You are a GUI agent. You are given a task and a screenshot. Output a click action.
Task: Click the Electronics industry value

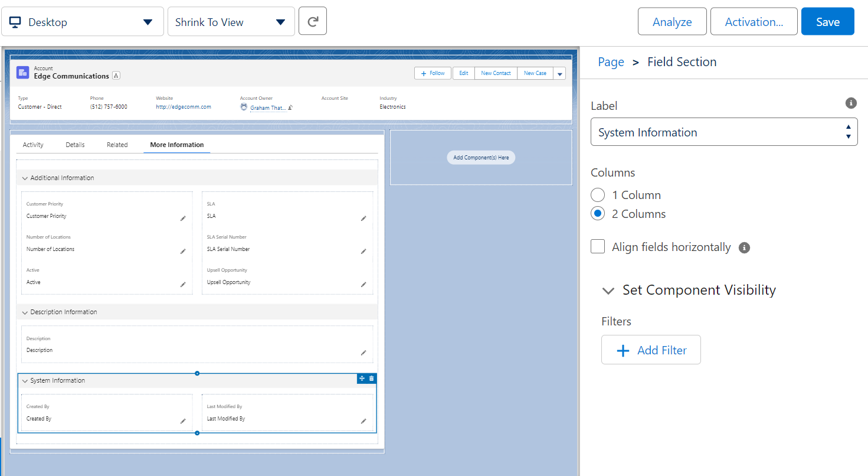pyautogui.click(x=392, y=107)
